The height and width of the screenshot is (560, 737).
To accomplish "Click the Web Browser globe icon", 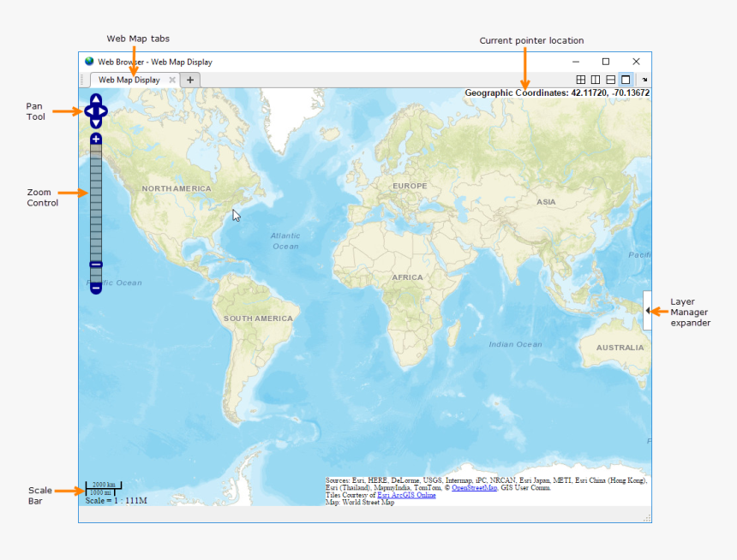I will coord(89,62).
